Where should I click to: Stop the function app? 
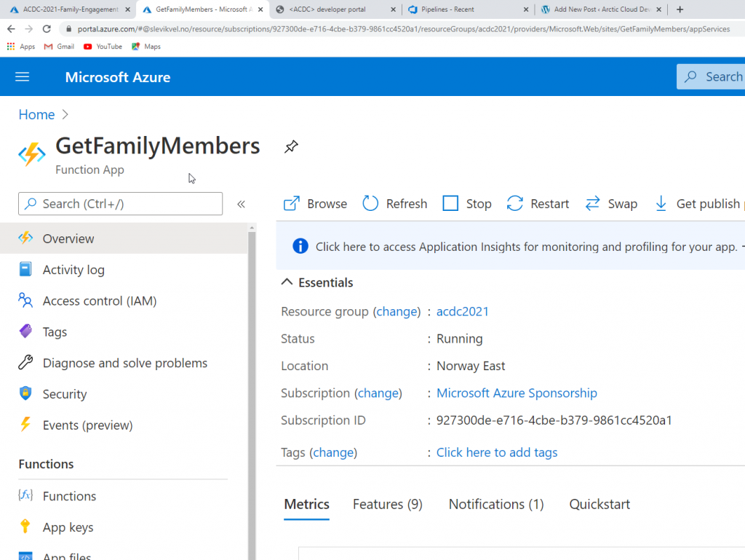[x=467, y=204]
